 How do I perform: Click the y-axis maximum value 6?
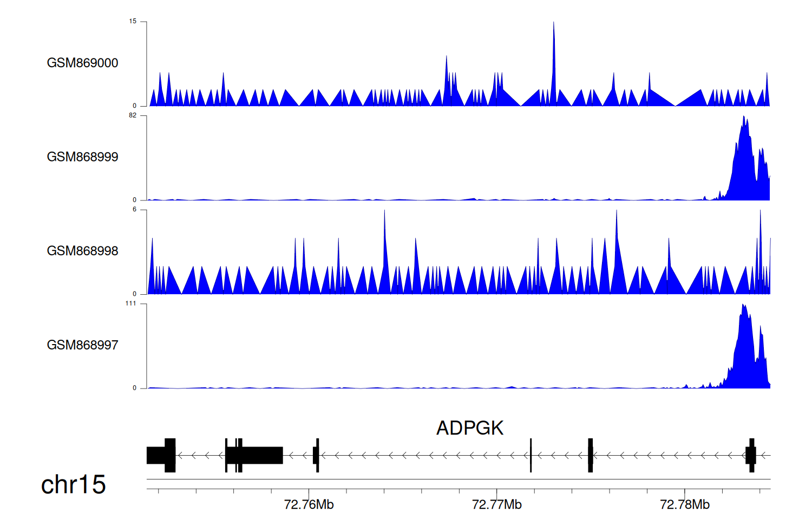[135, 210]
